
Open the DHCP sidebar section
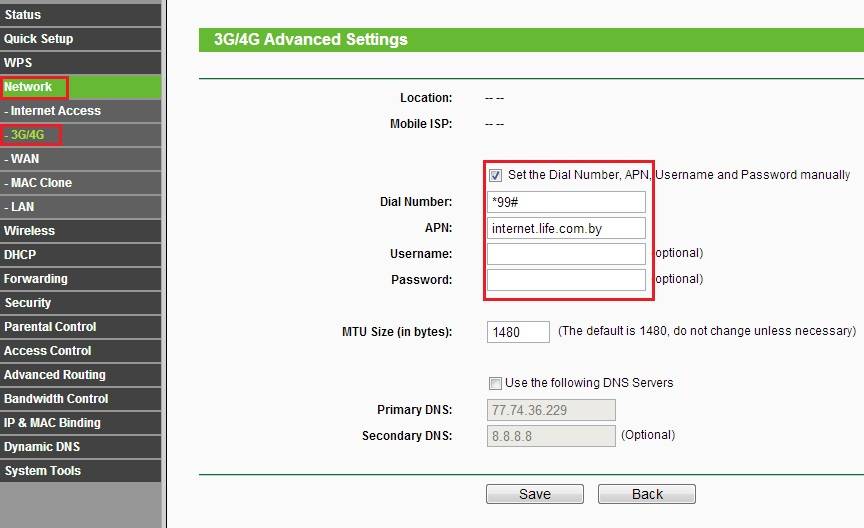[x=80, y=255]
